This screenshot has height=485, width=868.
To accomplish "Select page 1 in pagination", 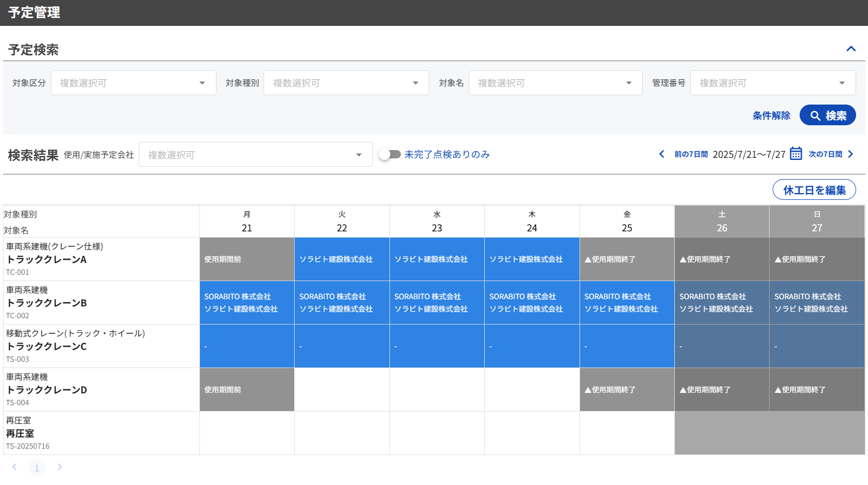I will [x=37, y=468].
